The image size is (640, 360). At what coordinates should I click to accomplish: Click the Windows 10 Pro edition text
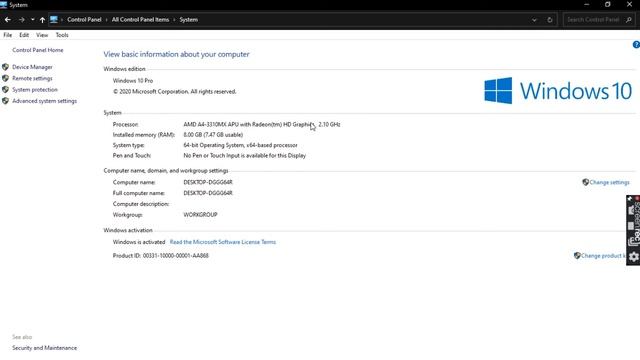133,81
